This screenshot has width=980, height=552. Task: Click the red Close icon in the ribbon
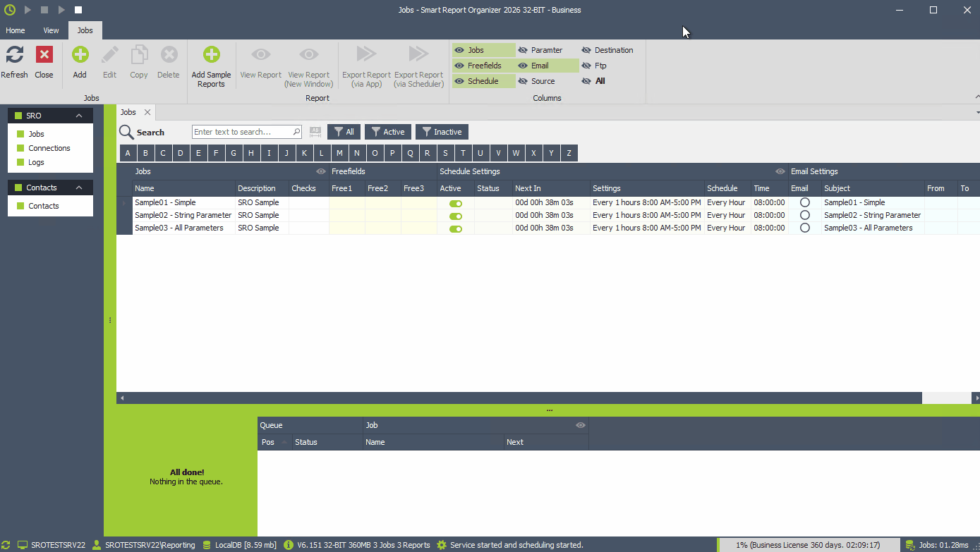tap(44, 55)
